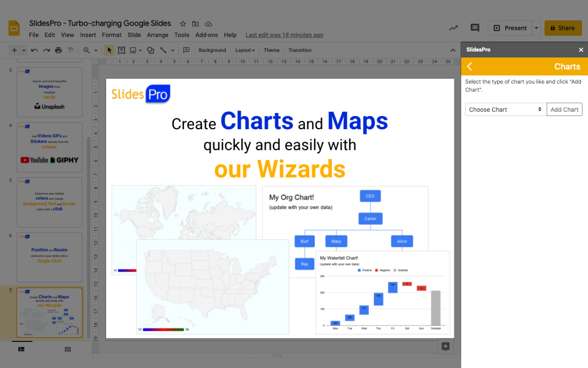Select slide 6 Position and Resize thumbnail

(x=50, y=258)
